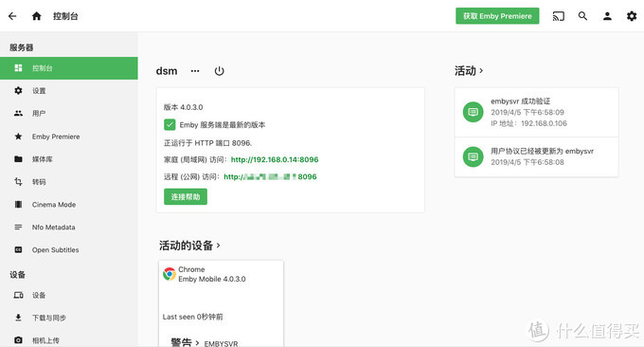This screenshot has width=644, height=347.
Task: Click the camera icon beside 相机上传
Action: tap(18, 340)
